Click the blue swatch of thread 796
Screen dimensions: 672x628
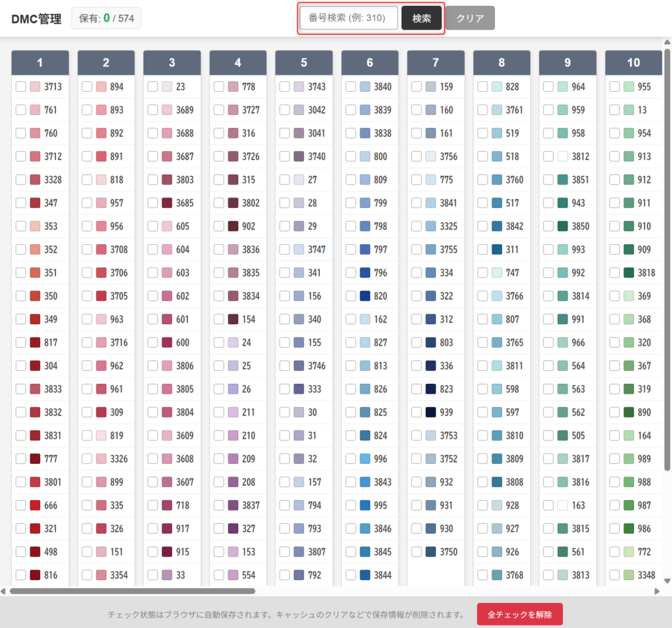pos(365,273)
